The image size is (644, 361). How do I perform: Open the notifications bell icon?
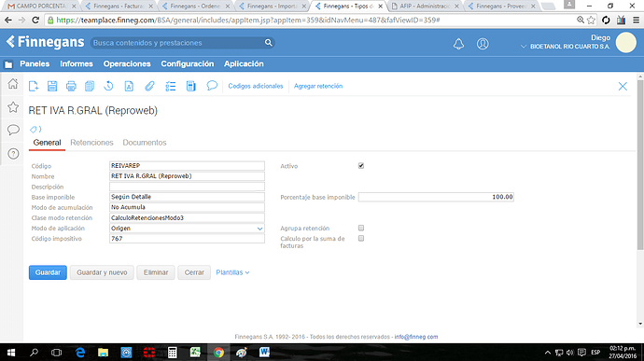click(x=458, y=44)
